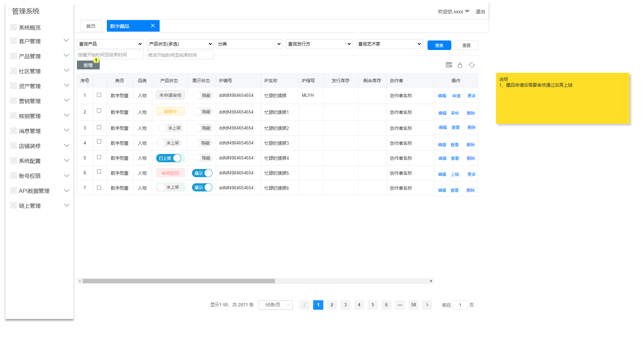Click the 重置 button
644x339 pixels.
pyautogui.click(x=467, y=45)
